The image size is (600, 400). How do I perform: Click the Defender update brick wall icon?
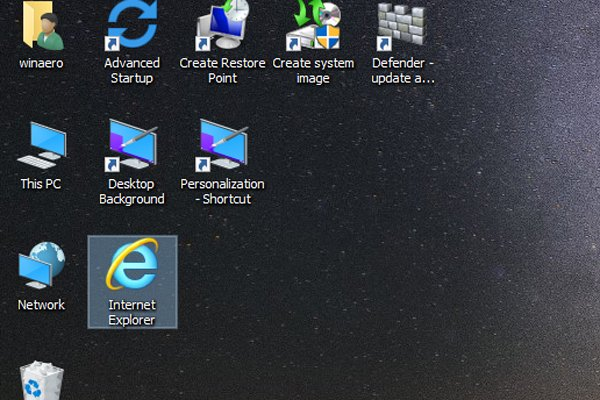(402, 26)
